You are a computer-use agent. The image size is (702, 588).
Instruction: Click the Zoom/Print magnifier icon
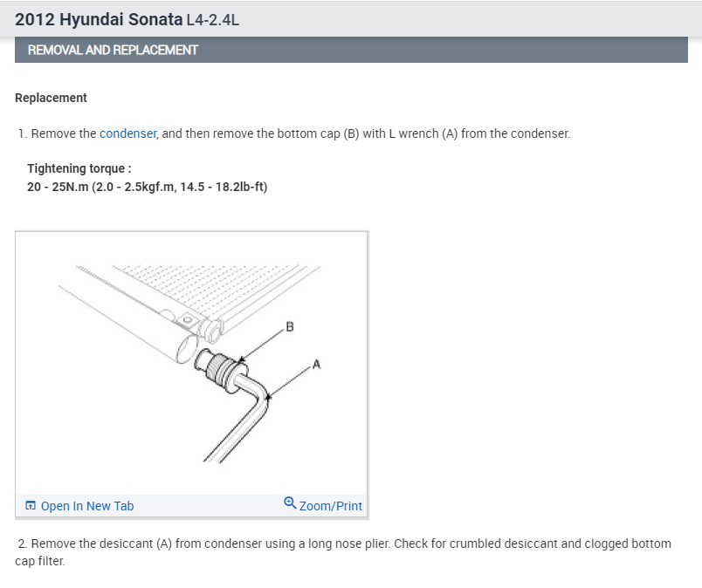[290, 503]
